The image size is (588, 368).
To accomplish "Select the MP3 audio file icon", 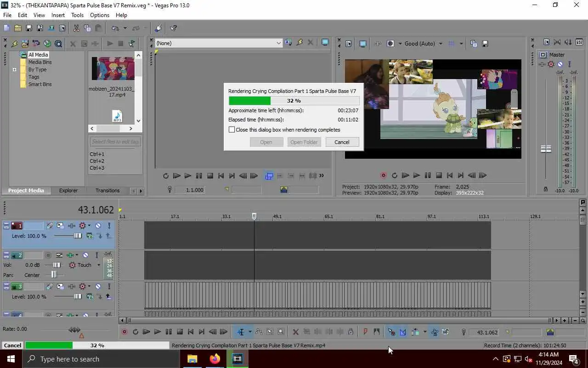I will tap(117, 116).
